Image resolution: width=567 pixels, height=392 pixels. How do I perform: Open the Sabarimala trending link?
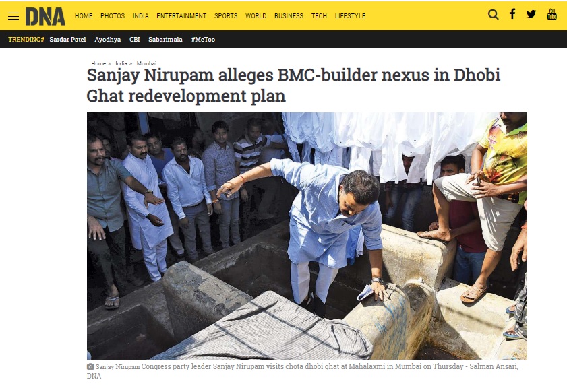coord(165,39)
